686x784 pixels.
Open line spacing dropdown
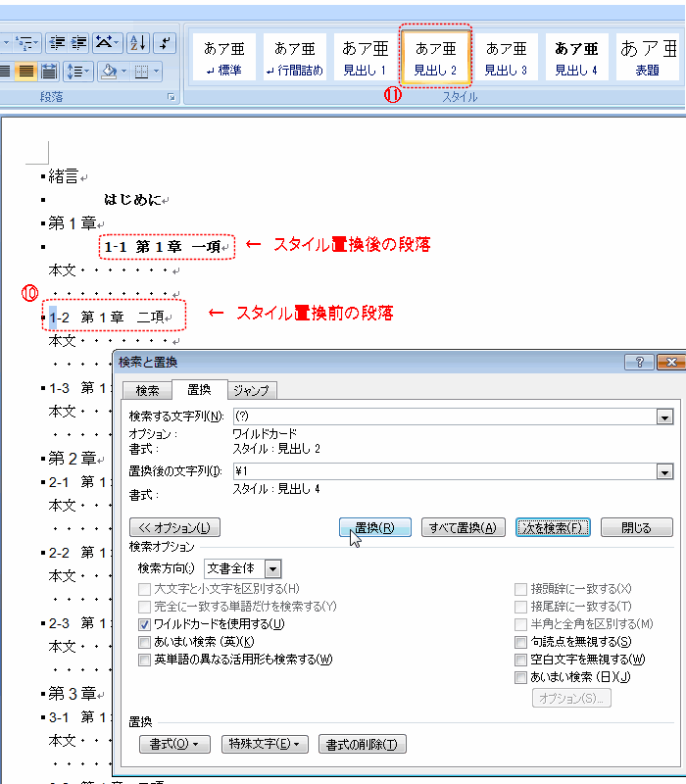point(78,71)
